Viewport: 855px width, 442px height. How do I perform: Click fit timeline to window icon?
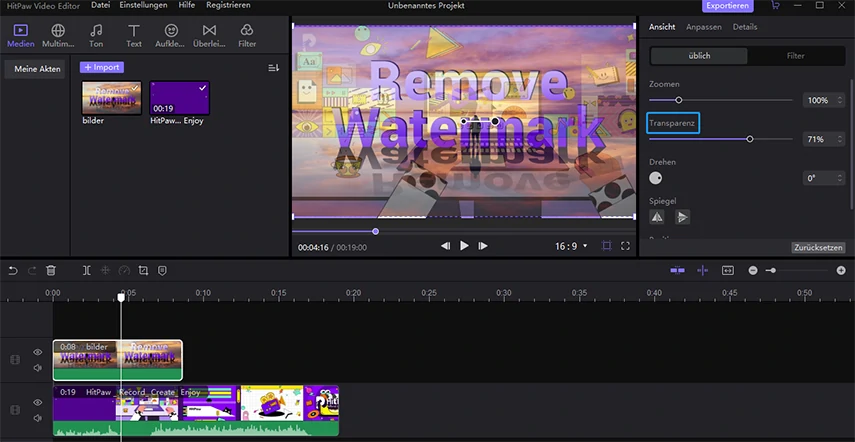[x=728, y=270]
